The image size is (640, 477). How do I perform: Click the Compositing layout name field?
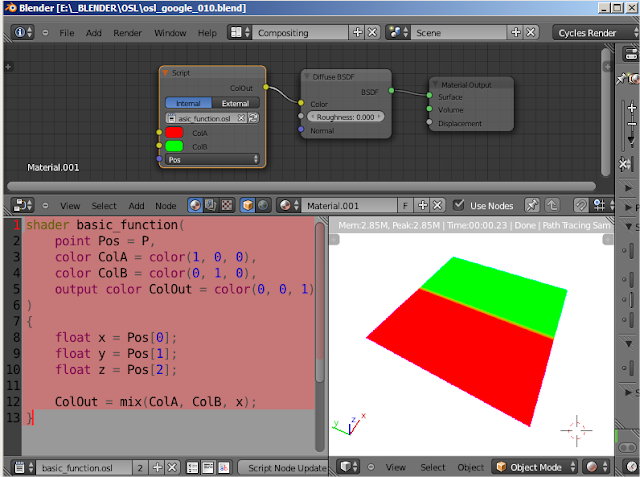pos(300,33)
